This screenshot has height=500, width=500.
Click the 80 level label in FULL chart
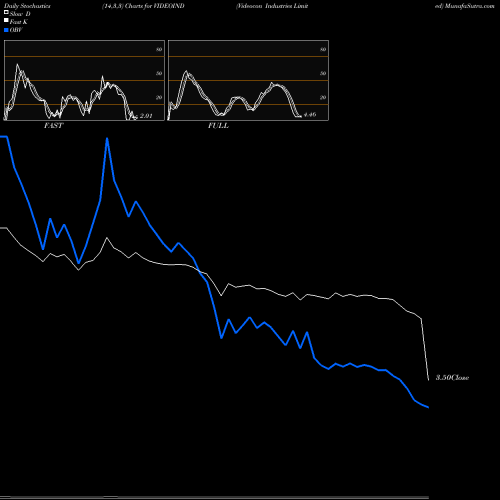tap(323, 49)
